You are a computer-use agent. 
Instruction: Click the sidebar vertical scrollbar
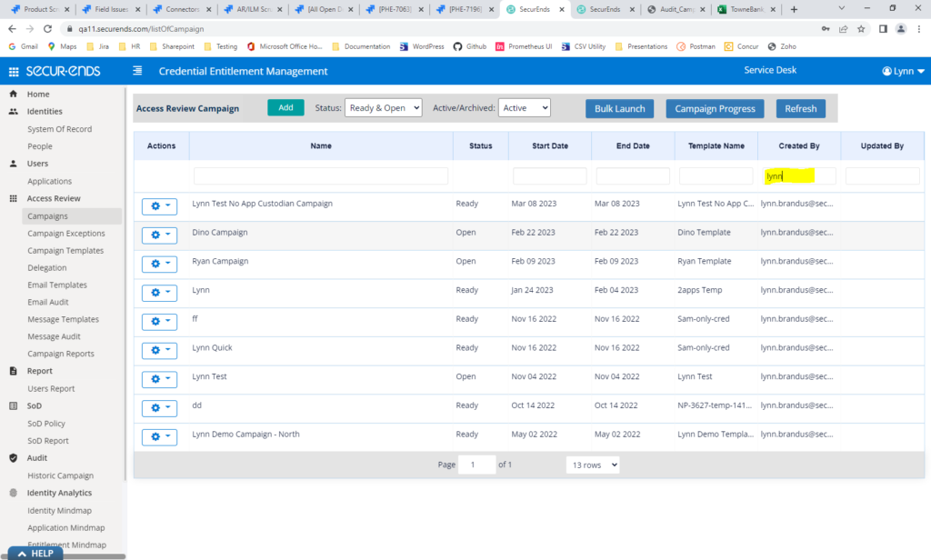click(125, 284)
